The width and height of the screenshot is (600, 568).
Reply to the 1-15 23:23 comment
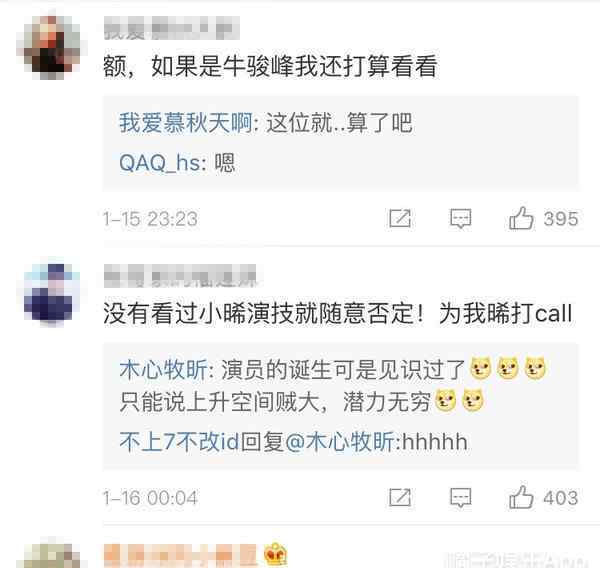click(x=460, y=219)
